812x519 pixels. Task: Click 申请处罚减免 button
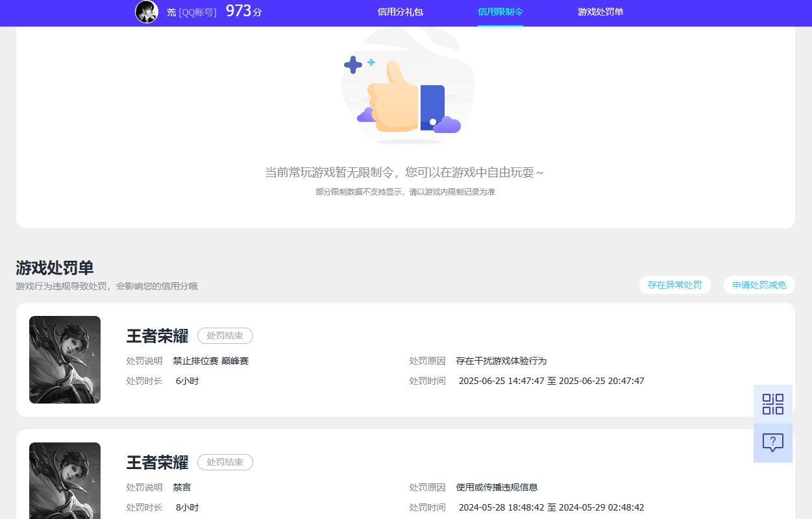pos(759,285)
